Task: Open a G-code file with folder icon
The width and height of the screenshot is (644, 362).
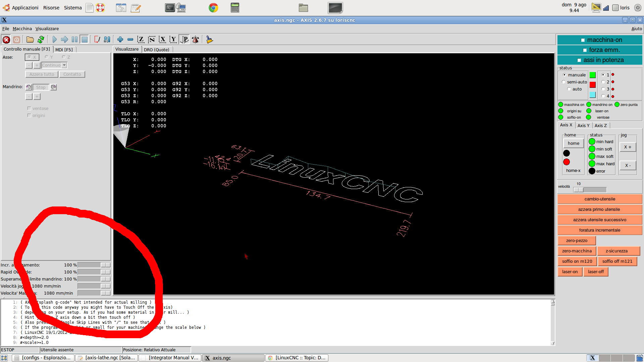Action: tap(30, 40)
